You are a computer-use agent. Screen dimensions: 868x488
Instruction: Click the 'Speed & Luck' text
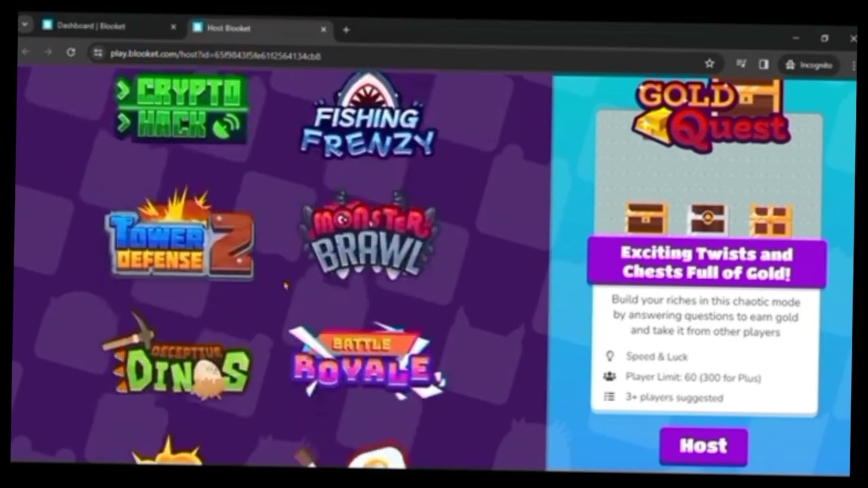pyautogui.click(x=656, y=357)
